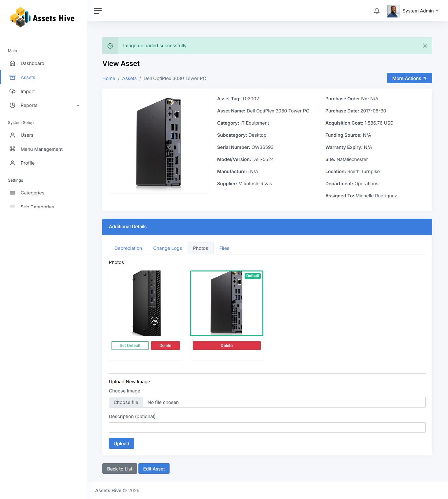The width and height of the screenshot is (448, 499).
Task: Click the Import cloud upload icon
Action: [x=12, y=91]
